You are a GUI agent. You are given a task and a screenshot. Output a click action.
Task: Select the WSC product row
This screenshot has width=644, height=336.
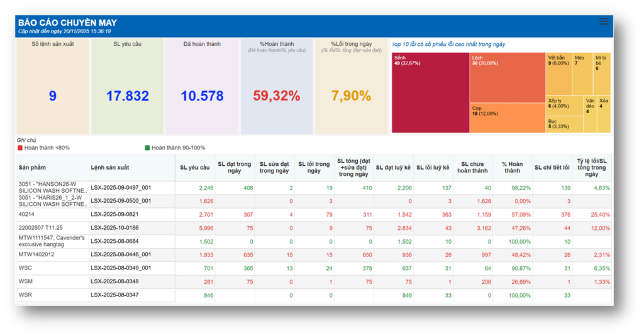point(26,268)
